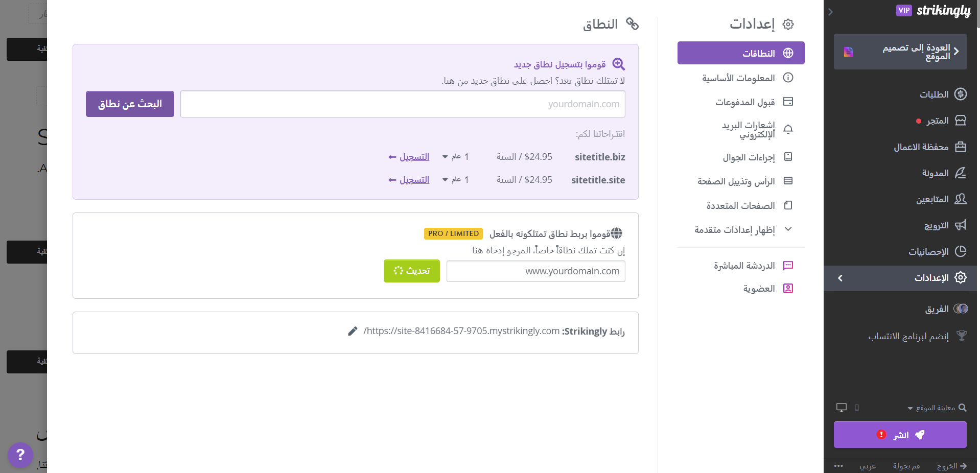The image size is (980, 473).
Task: Click the mobile preview phone icon
Action: pos(857,408)
